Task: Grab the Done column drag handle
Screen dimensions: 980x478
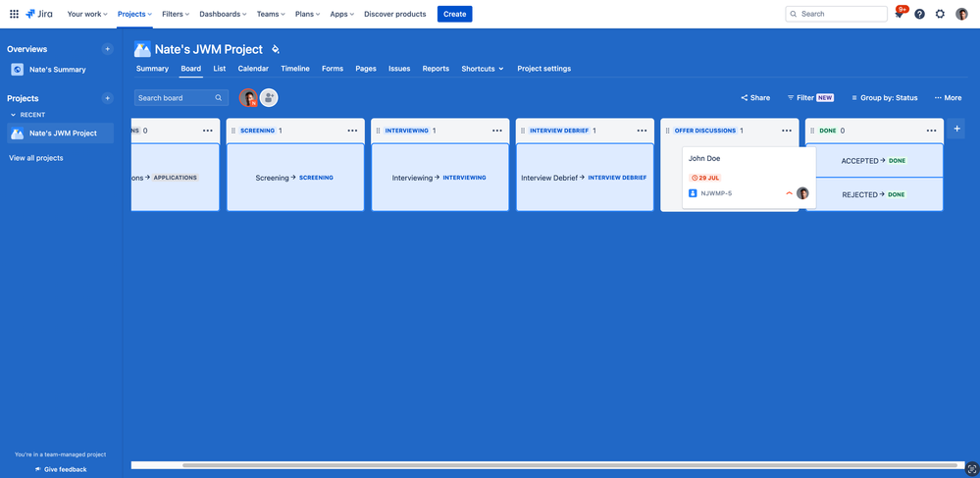Action: [x=812, y=131]
